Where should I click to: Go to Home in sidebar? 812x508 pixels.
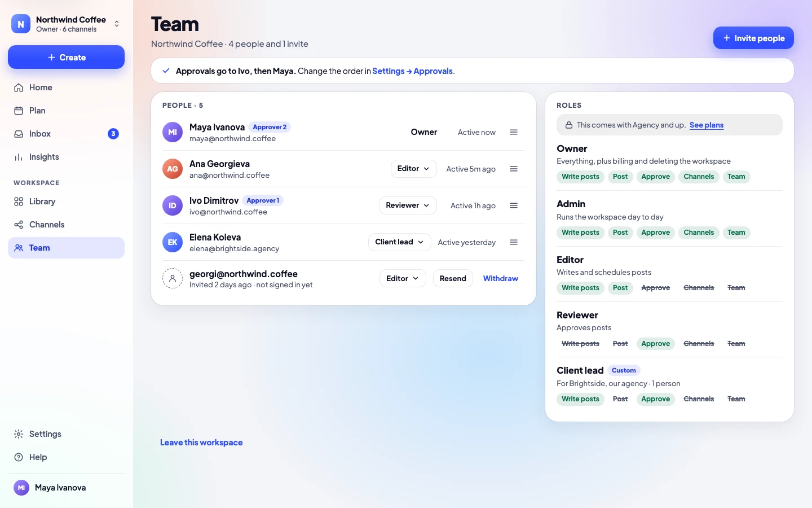tap(67, 87)
